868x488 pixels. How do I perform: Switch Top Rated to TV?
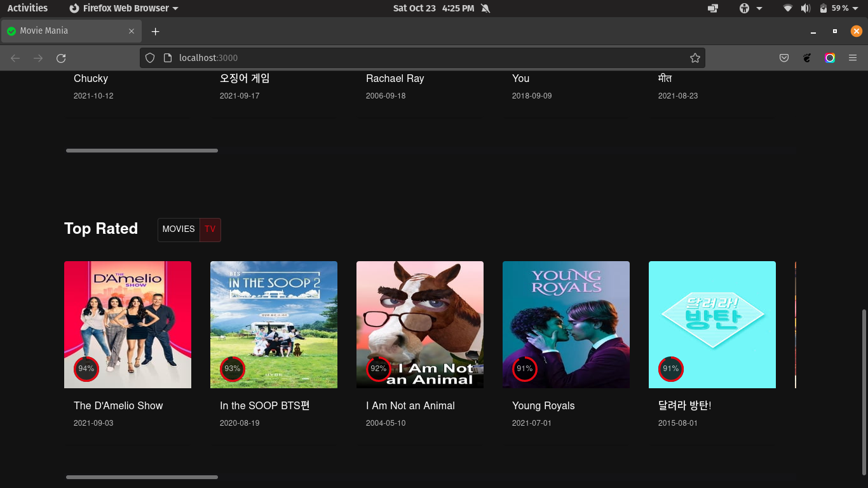[x=210, y=229]
